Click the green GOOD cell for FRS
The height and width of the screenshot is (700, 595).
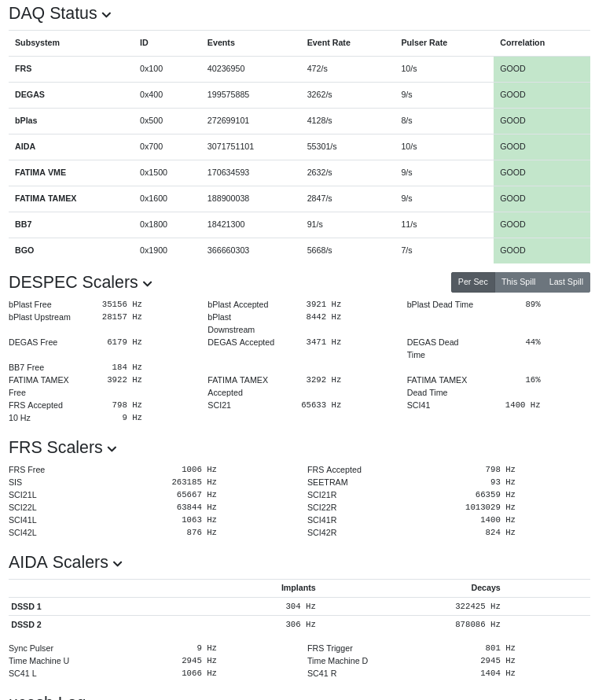pos(542,69)
